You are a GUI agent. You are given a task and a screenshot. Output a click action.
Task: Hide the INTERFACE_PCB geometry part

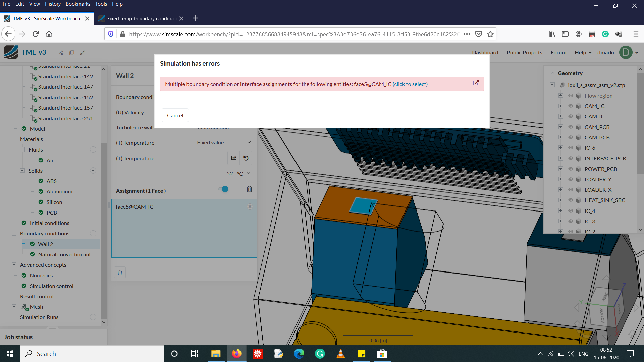[571, 158]
